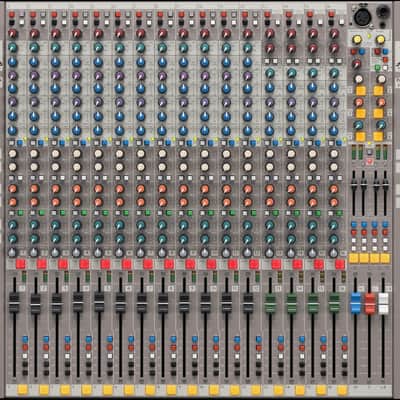Click the first channel's black fader
The image size is (400, 400).
pyautogui.click(x=14, y=303)
